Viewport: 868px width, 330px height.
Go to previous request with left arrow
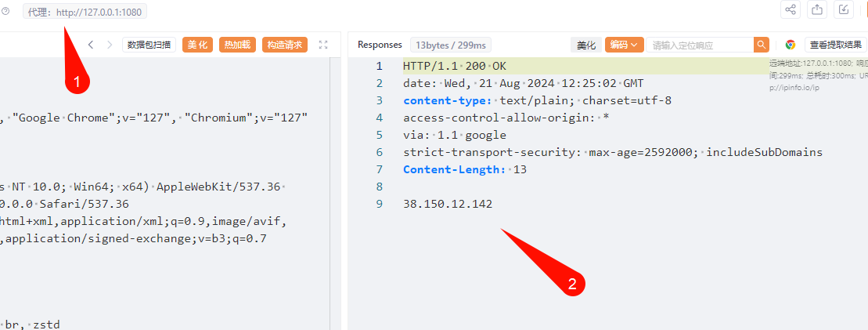(x=91, y=45)
